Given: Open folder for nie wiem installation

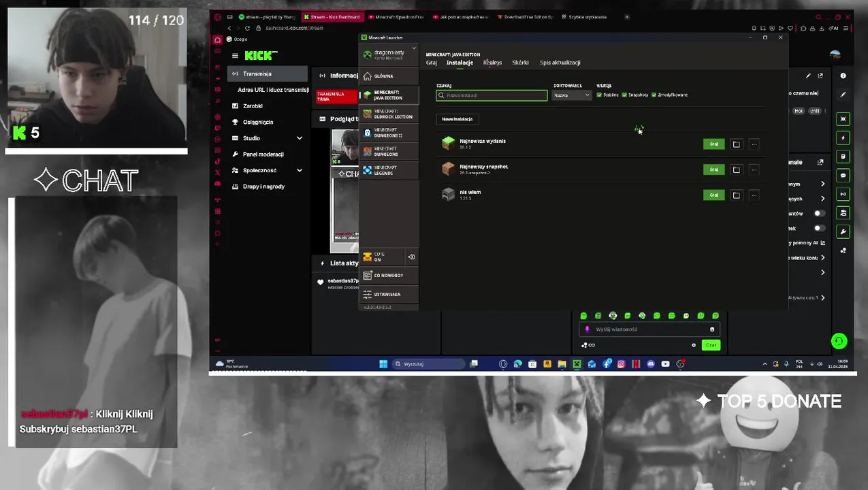Looking at the screenshot, I should [x=736, y=195].
